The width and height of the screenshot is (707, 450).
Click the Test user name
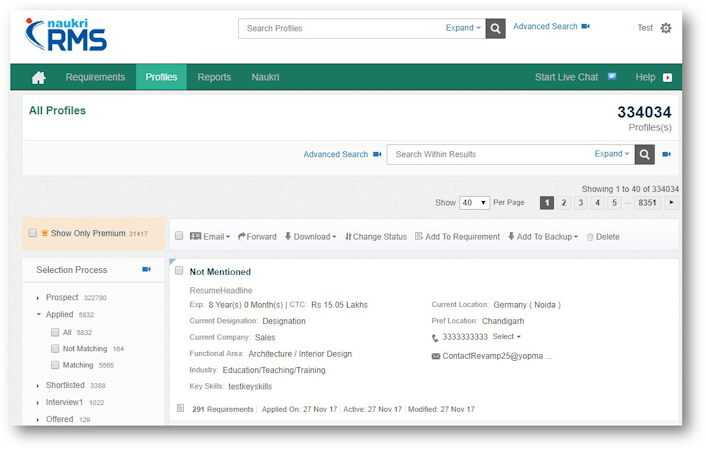coord(645,28)
